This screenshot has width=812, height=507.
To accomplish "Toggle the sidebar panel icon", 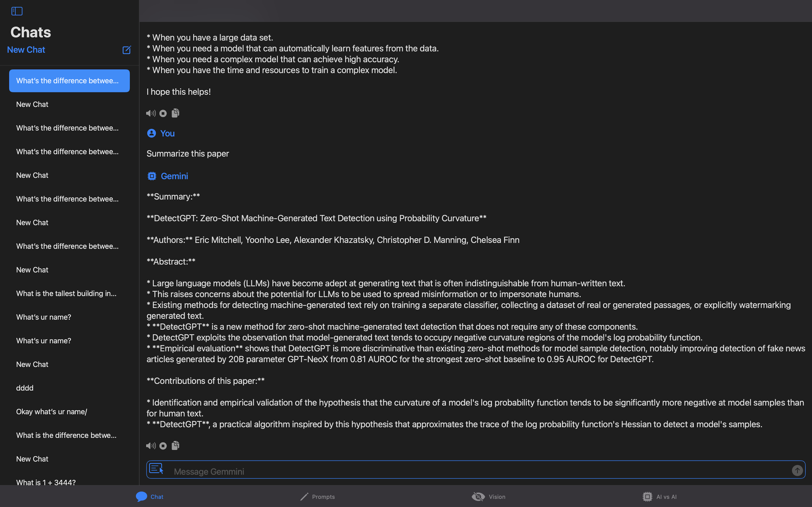I will (17, 11).
